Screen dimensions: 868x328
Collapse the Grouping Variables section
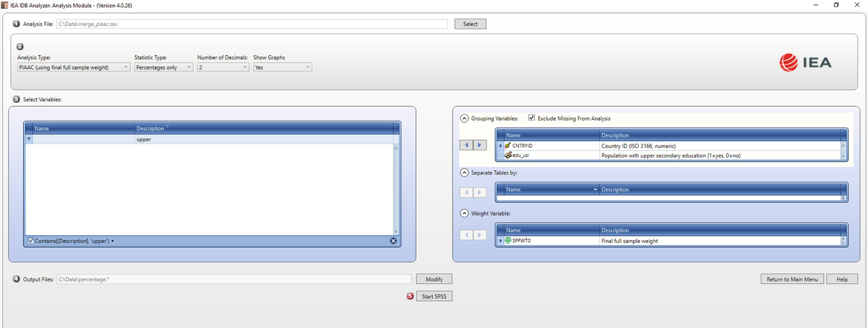pyautogui.click(x=464, y=118)
